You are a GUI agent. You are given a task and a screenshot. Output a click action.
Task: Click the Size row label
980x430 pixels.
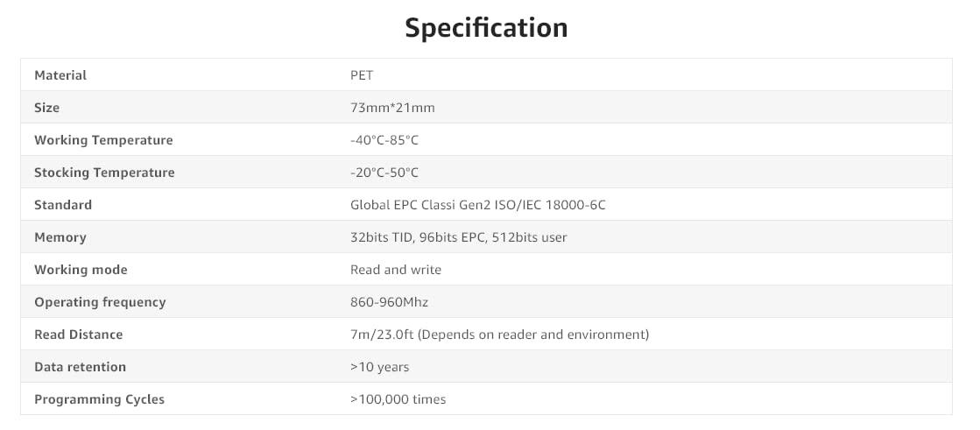point(47,108)
